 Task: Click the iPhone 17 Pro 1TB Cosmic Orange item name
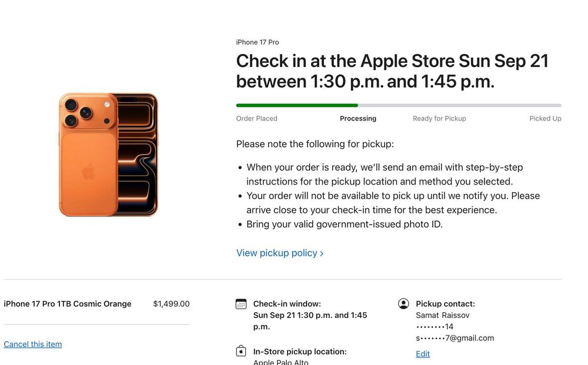[x=68, y=304]
